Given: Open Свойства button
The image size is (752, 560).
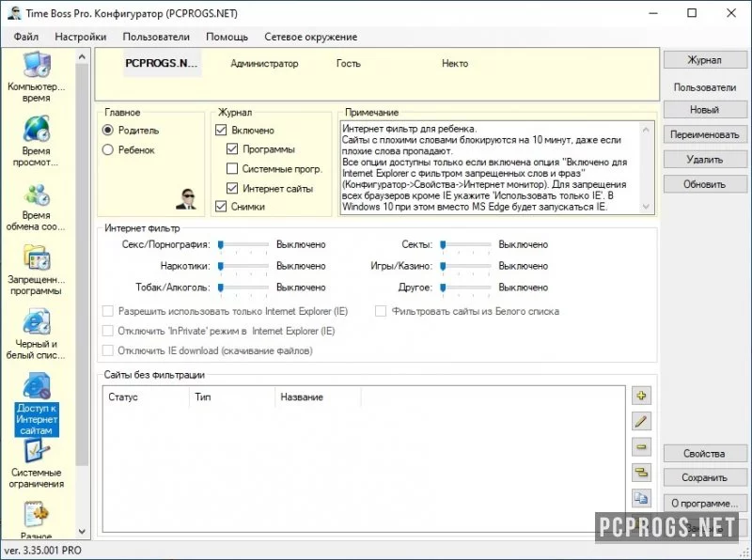Looking at the screenshot, I should pyautogui.click(x=705, y=453).
